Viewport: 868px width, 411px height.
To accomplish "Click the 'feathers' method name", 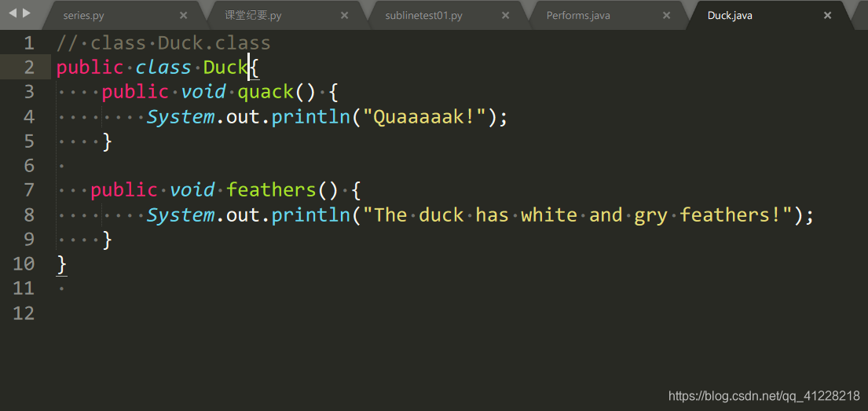I will (x=271, y=190).
